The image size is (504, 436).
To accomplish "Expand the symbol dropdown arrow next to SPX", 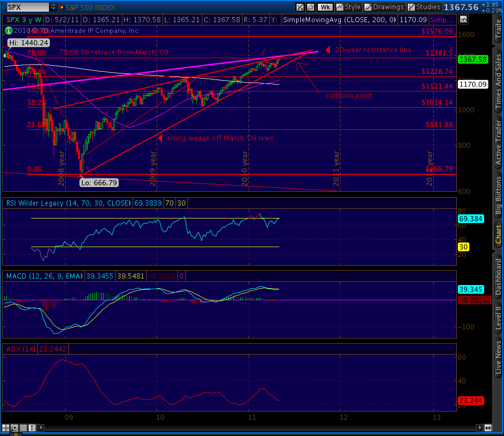I will coord(54,7).
